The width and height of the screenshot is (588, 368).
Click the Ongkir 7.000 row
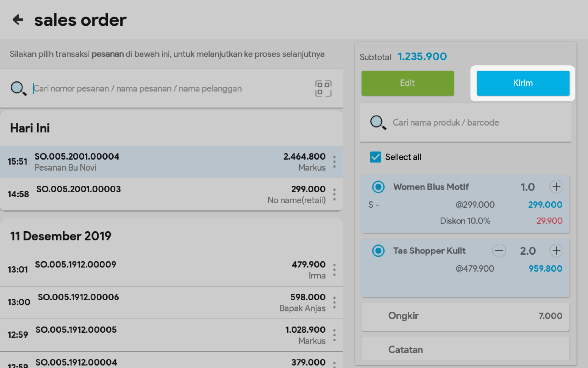point(465,316)
